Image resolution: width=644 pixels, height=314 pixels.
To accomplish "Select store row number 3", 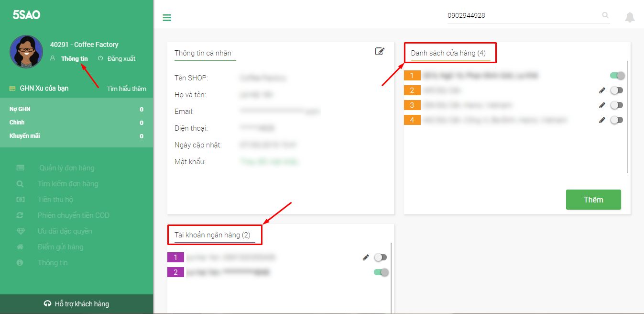I will (x=514, y=105).
